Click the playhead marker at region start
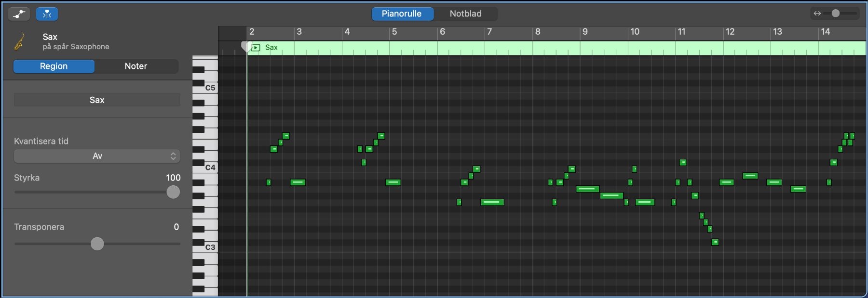 (245, 47)
